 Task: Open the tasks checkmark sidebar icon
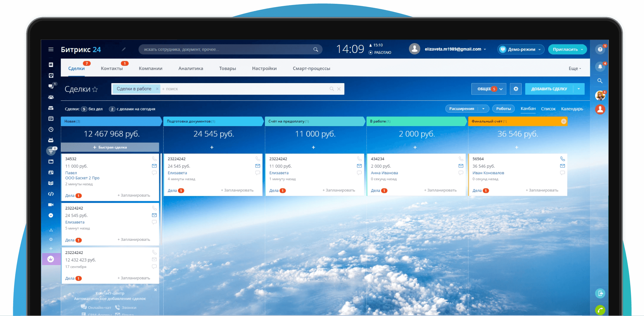tap(51, 75)
